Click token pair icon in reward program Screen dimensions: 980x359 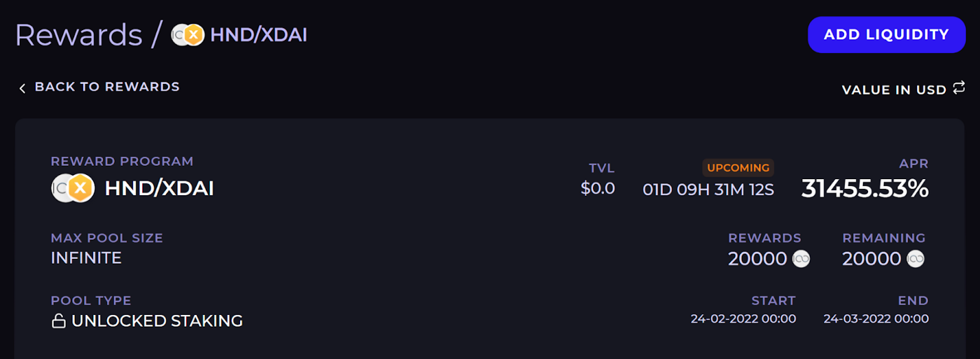point(73,188)
